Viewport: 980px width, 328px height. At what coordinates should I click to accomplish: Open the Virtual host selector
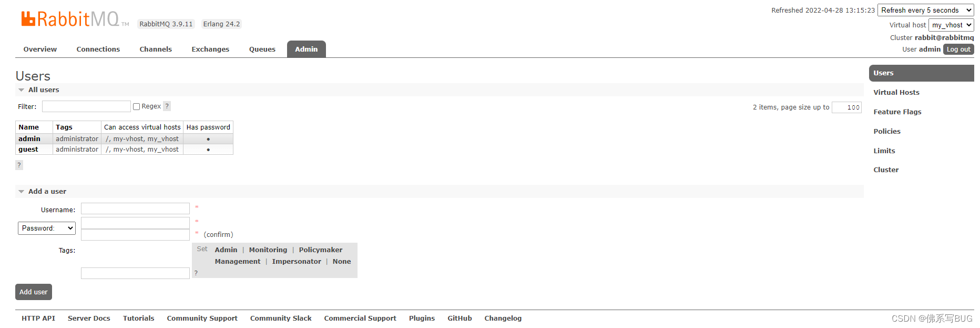[x=951, y=25]
